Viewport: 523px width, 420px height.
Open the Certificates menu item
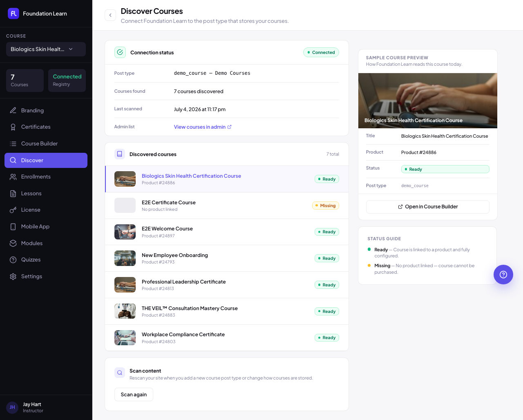46,127
